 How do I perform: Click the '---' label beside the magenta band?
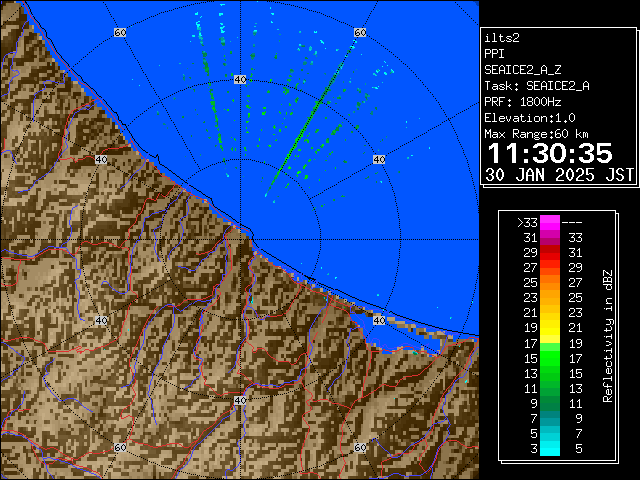pyautogui.click(x=572, y=223)
